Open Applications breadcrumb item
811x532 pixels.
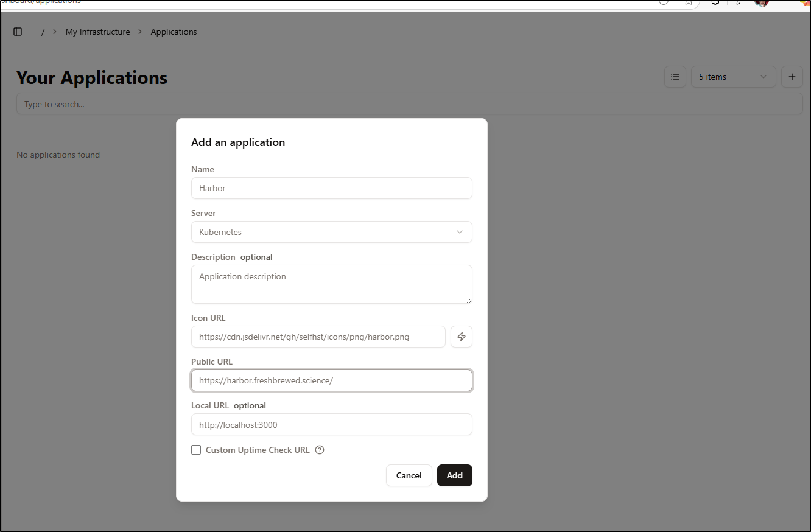tap(174, 32)
